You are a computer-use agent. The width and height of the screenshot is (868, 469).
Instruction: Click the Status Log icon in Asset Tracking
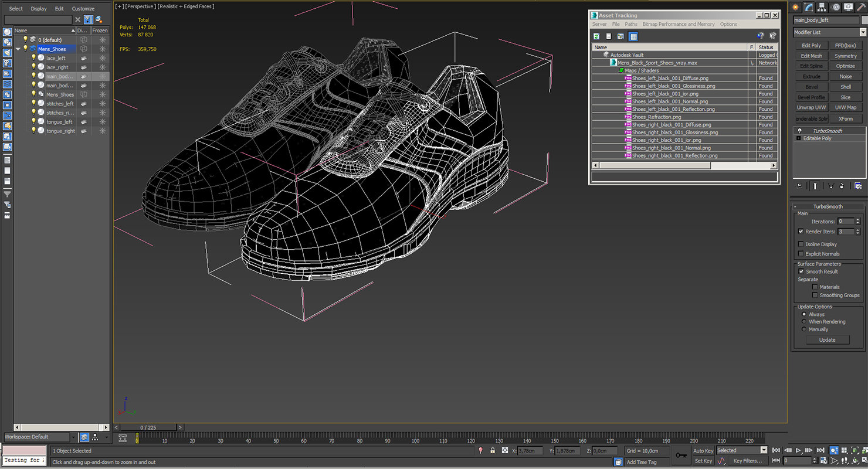point(609,36)
